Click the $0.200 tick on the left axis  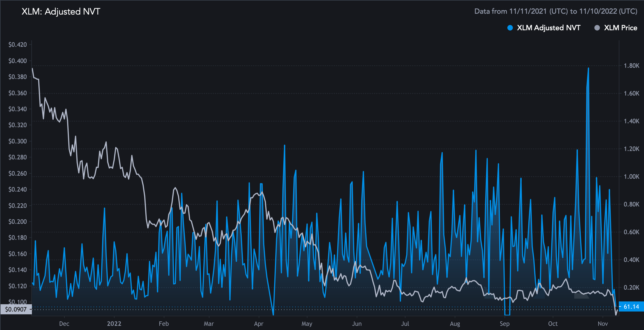[18, 222]
